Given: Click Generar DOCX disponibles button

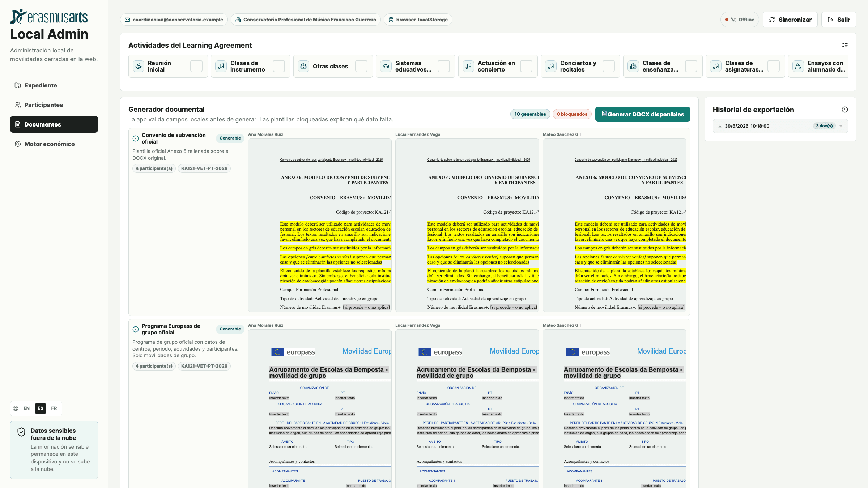Looking at the screenshot, I should pos(643,114).
